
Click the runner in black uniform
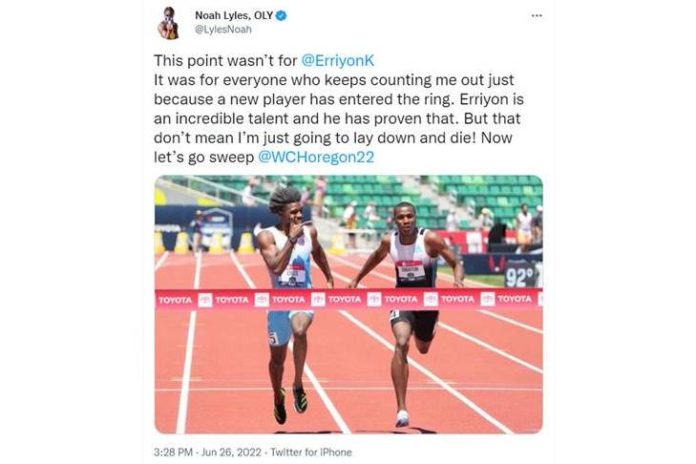408,313
